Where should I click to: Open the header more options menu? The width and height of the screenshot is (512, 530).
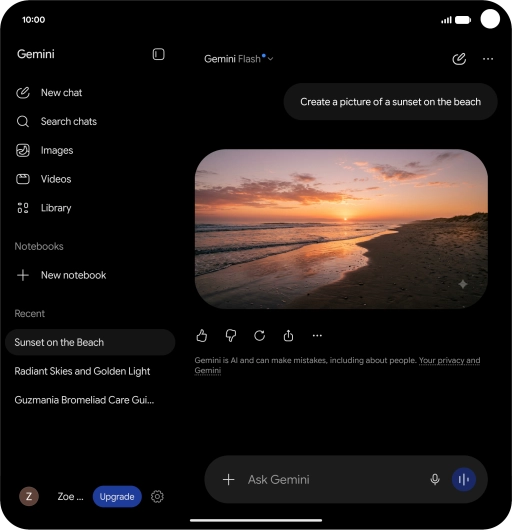488,59
